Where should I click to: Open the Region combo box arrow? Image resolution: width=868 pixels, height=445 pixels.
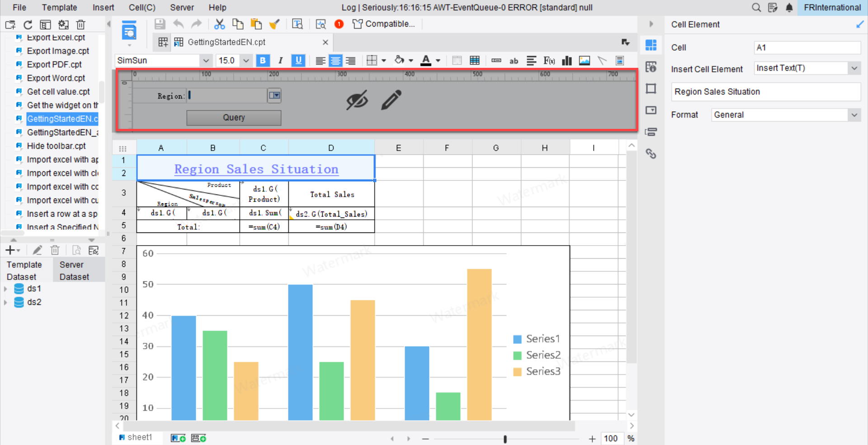274,95
